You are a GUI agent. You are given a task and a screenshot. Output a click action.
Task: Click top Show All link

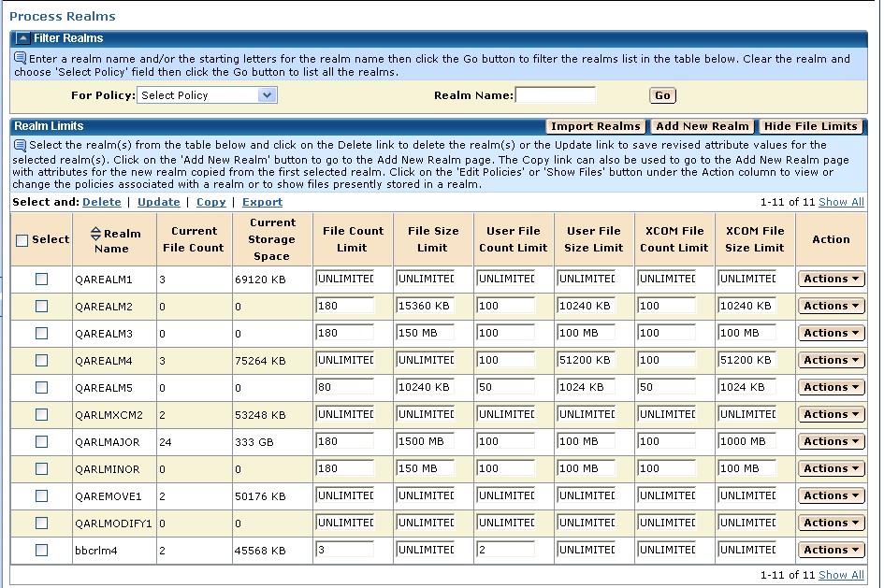(x=841, y=202)
